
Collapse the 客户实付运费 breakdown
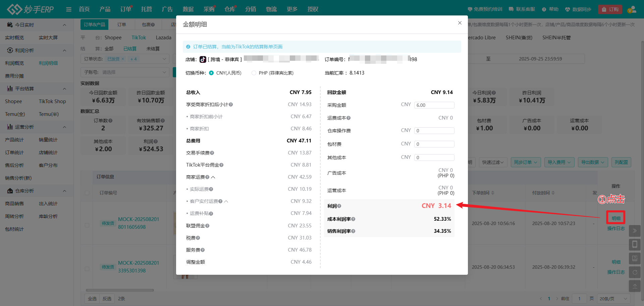226,201
